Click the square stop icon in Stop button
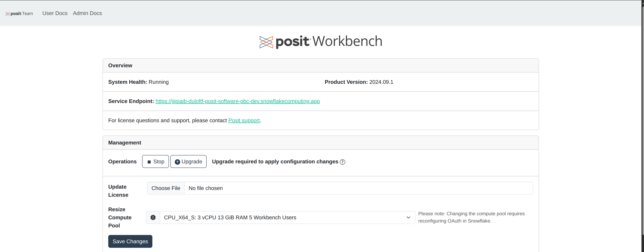The width and height of the screenshot is (644, 252). click(149, 162)
